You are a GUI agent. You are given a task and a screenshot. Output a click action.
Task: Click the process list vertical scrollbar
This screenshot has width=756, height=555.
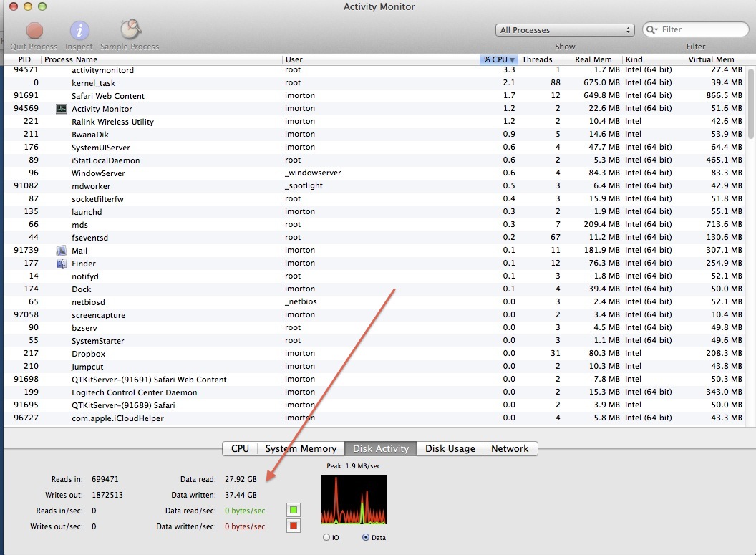coord(750,102)
